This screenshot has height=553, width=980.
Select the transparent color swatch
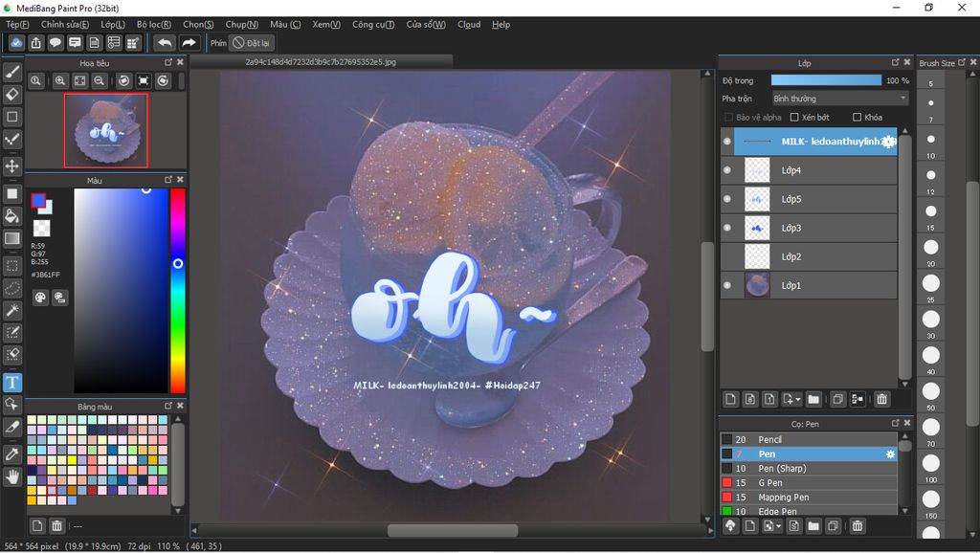[42, 228]
